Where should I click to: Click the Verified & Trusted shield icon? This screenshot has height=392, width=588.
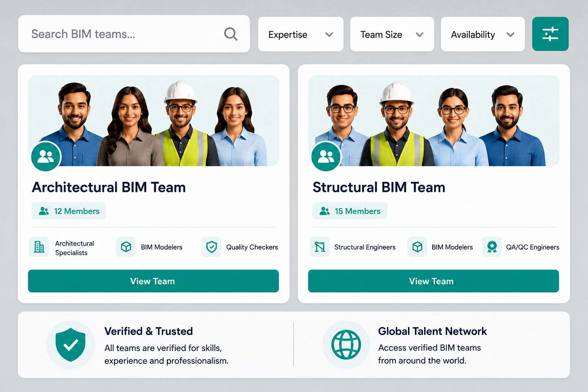coord(70,345)
